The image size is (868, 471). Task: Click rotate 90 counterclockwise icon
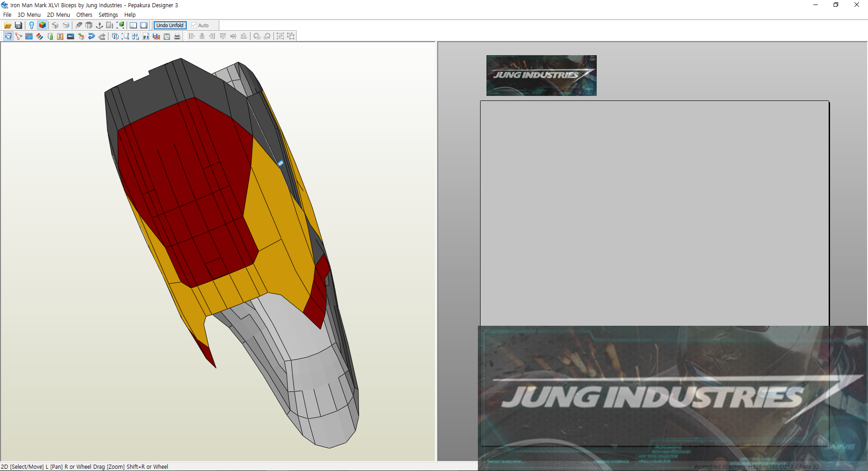coord(257,36)
